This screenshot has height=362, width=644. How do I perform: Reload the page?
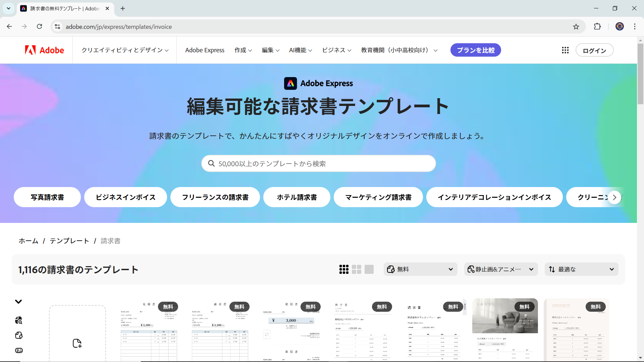[40, 27]
